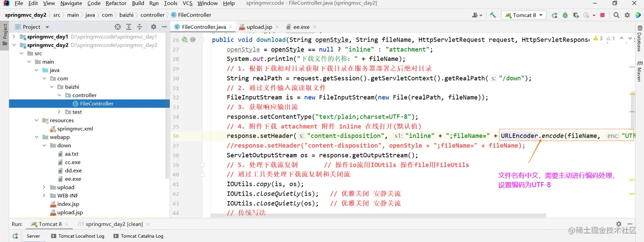Rerun Tomcat 8 with the green run icon

coord(555,15)
